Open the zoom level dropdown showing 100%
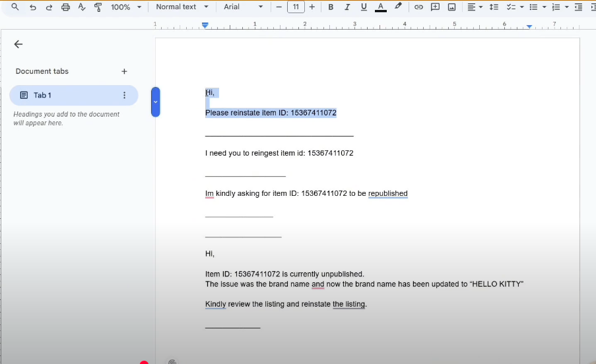 125,7
